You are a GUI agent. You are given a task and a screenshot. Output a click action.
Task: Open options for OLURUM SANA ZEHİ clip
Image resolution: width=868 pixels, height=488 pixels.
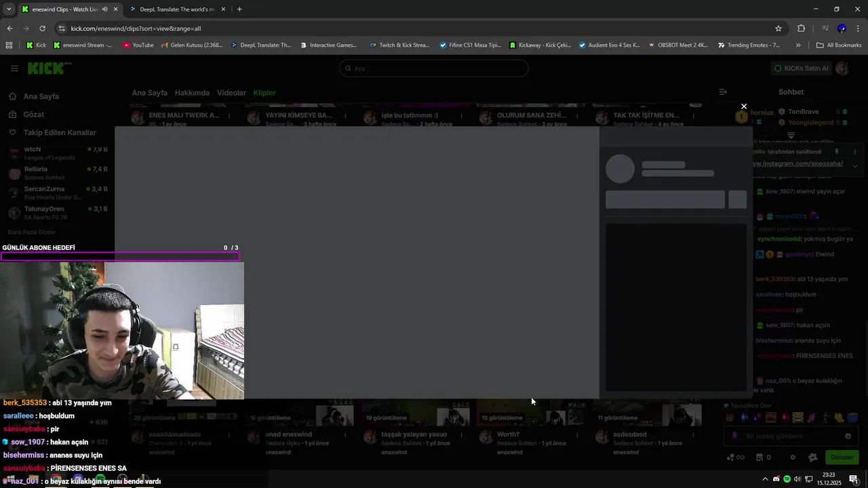click(x=577, y=116)
